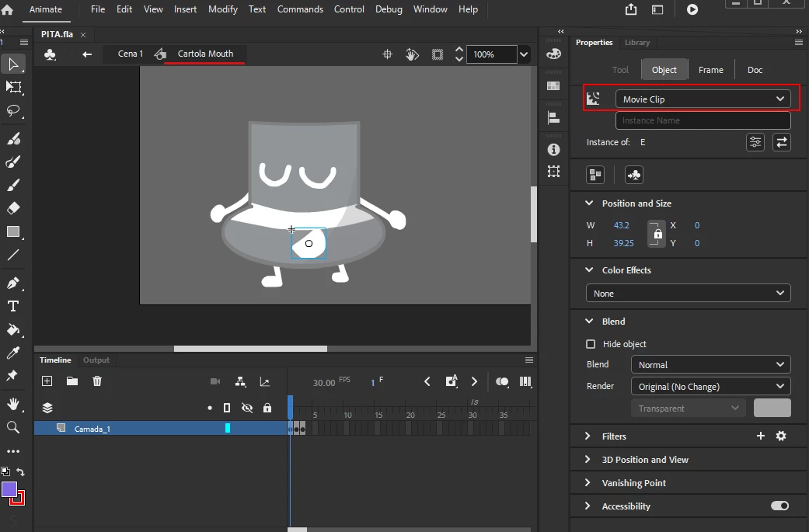The height and width of the screenshot is (532, 809).
Task: Activate the Eyedropper tool
Action: tap(13, 353)
